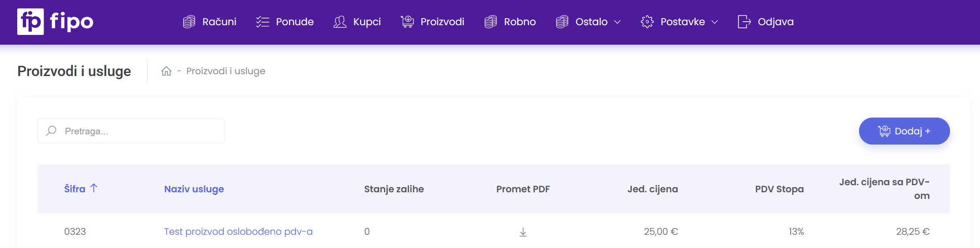This screenshot has height=248, width=980.
Task: Go to home via breadcrumb house icon
Action: (166, 71)
